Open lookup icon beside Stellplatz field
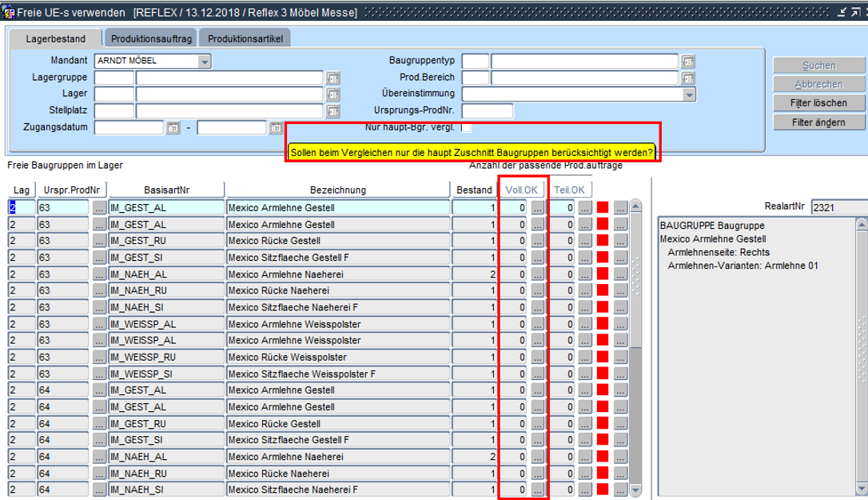 (332, 111)
